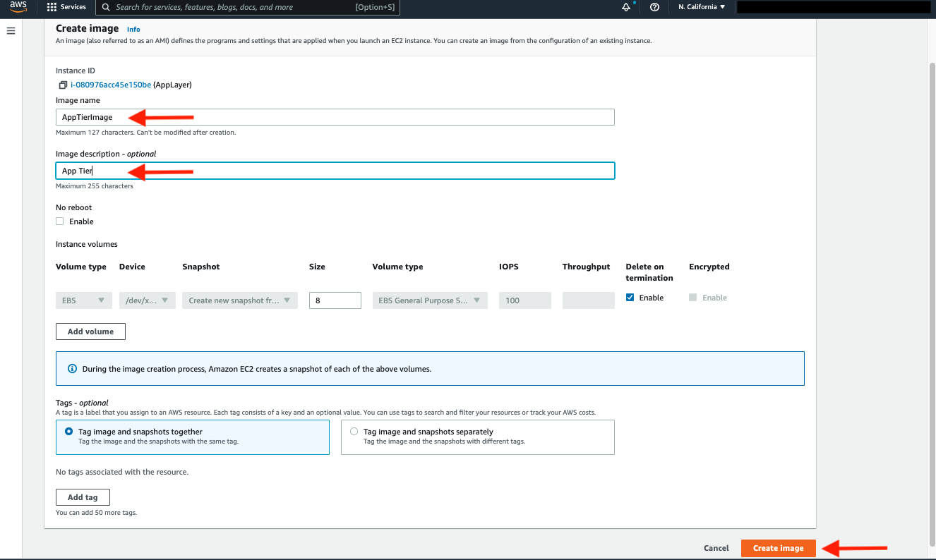Open the Create new snapshot dropdown

pyautogui.click(x=240, y=300)
